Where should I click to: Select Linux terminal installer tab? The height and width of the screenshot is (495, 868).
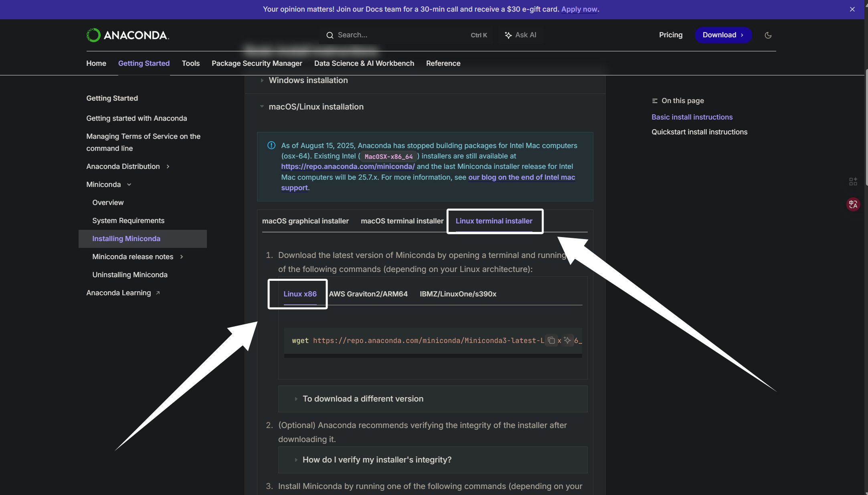494,221
